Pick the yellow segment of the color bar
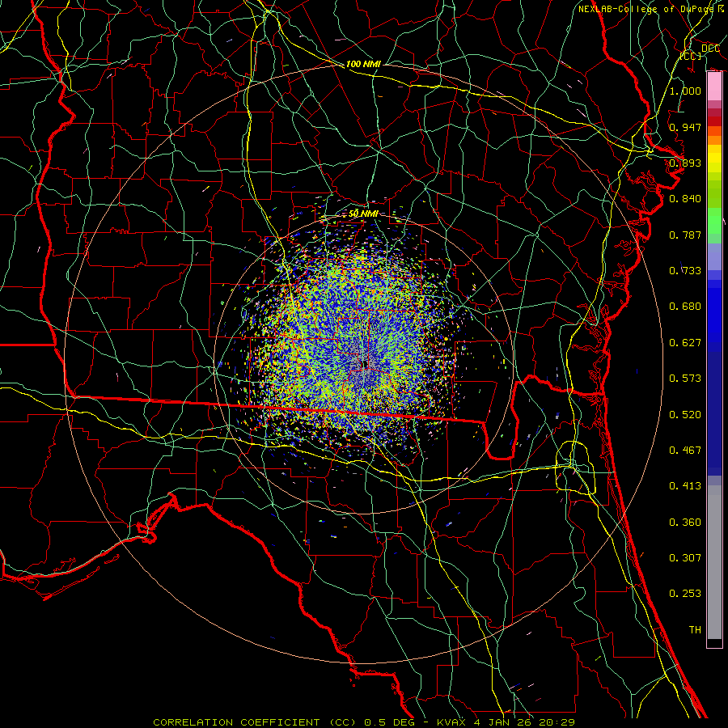The width and height of the screenshot is (728, 728). point(714,159)
